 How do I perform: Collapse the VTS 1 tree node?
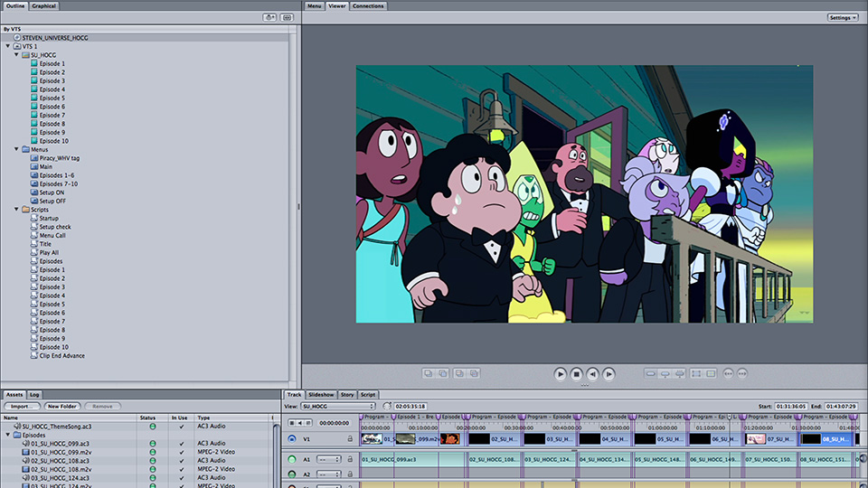[x=8, y=46]
